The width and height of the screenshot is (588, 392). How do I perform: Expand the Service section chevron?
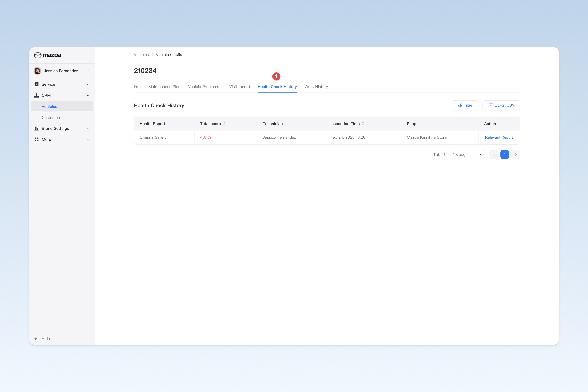[88, 84]
